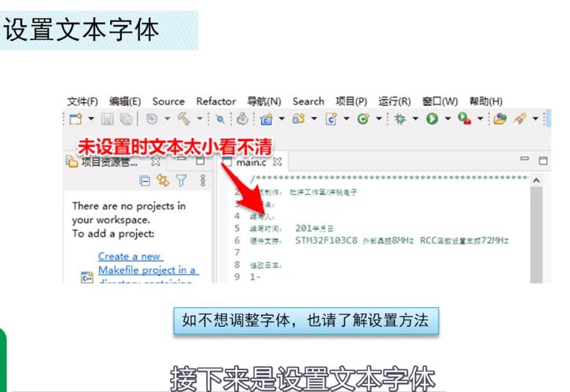Screen dimensions: 570x392
Task: Open the Refactor menu
Action: pyautogui.click(x=216, y=101)
